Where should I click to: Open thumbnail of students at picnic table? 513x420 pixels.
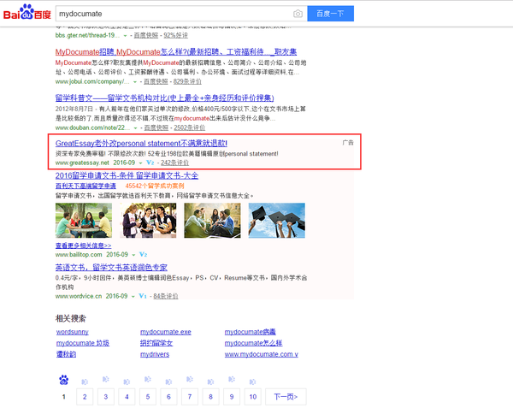pyautogui.click(x=84, y=221)
